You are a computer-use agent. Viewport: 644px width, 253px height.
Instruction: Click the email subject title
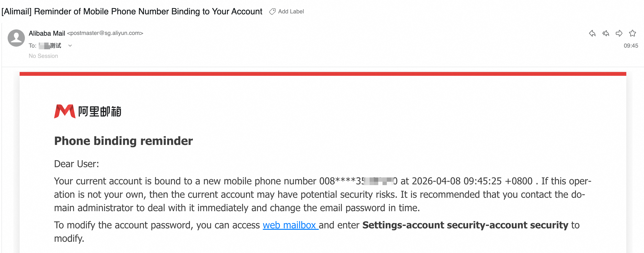pos(132,11)
